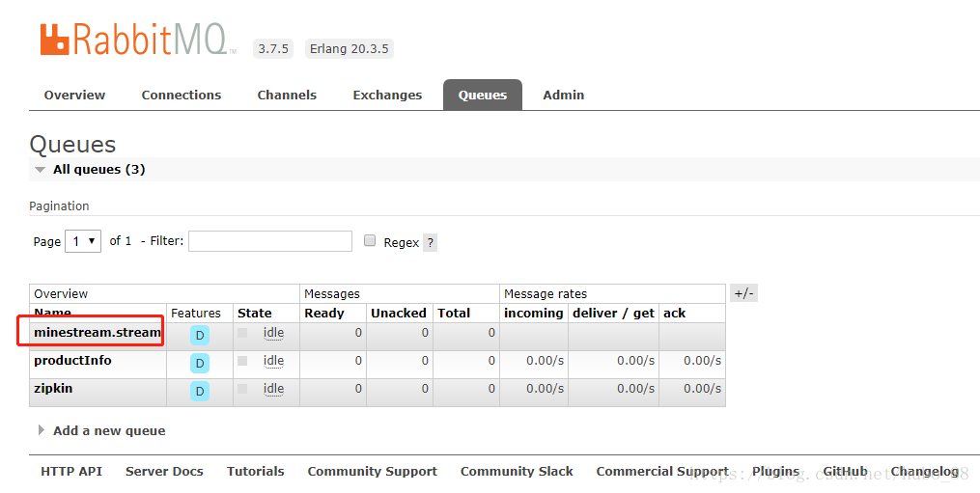980x493 pixels.
Task: Sort queues by the Name column header
Action: pyautogui.click(x=51, y=314)
